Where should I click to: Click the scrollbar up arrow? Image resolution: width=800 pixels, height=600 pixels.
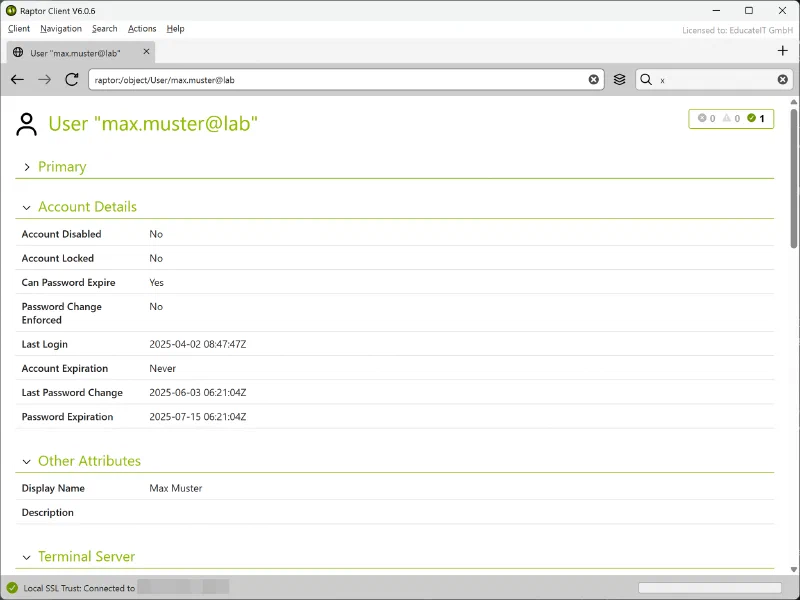click(793, 102)
